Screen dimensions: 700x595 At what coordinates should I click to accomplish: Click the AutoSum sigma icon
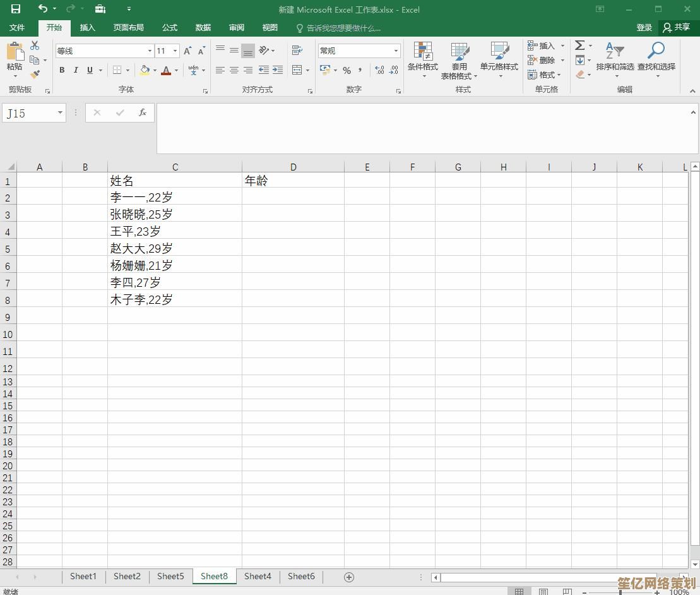click(579, 45)
